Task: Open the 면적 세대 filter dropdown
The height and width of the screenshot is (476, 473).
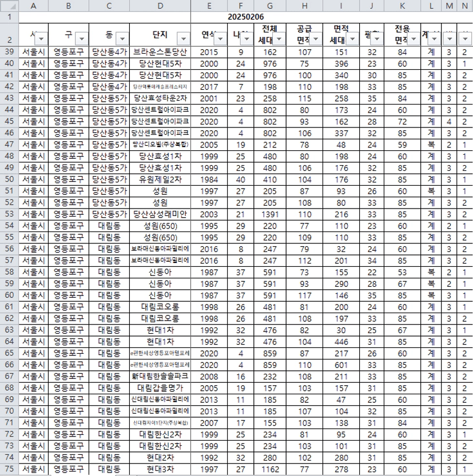Action: (352, 38)
